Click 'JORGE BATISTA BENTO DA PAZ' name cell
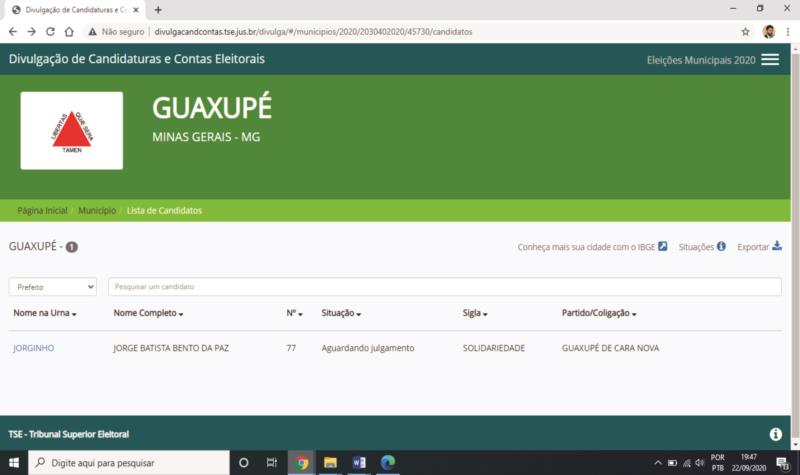The height and width of the screenshot is (475, 800). point(171,348)
